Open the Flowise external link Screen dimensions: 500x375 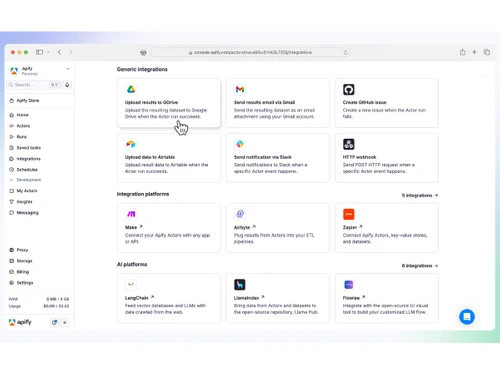[354, 298]
